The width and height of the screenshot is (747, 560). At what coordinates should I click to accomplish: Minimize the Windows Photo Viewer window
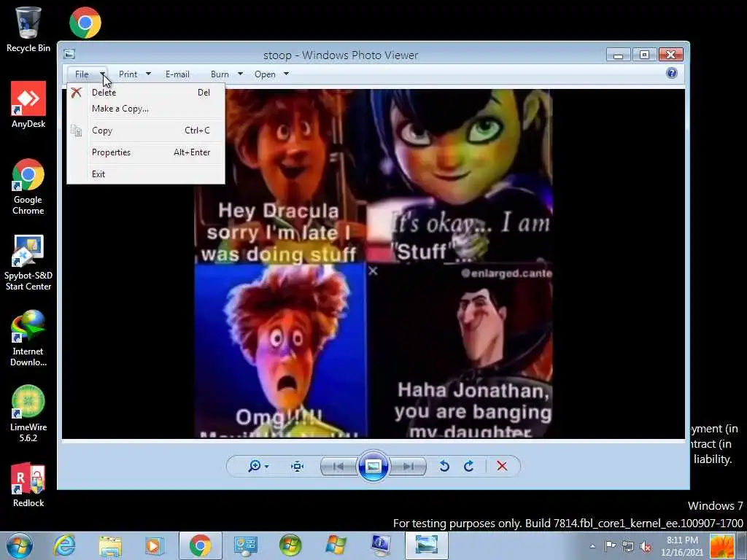[x=619, y=55]
